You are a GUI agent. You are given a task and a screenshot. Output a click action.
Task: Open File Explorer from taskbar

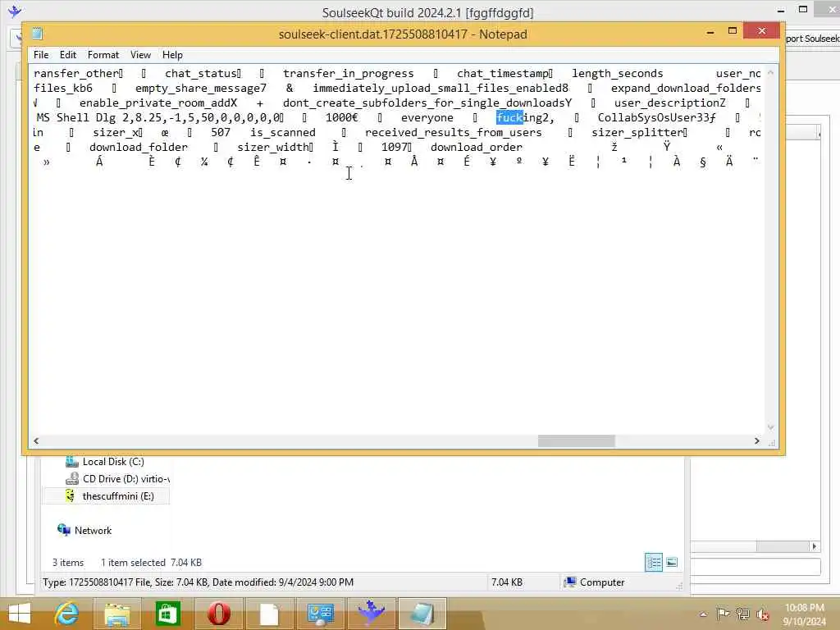tap(116, 614)
